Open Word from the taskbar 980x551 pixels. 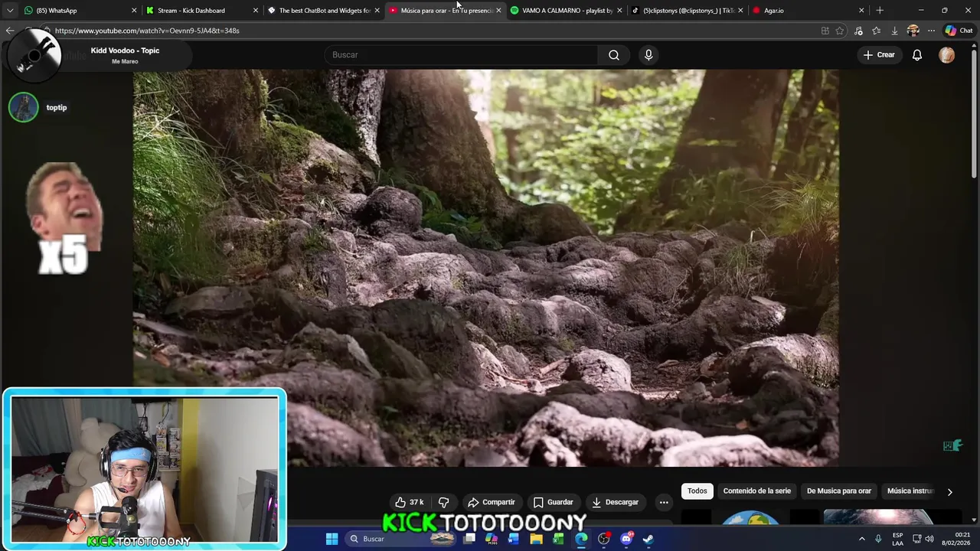point(514,539)
